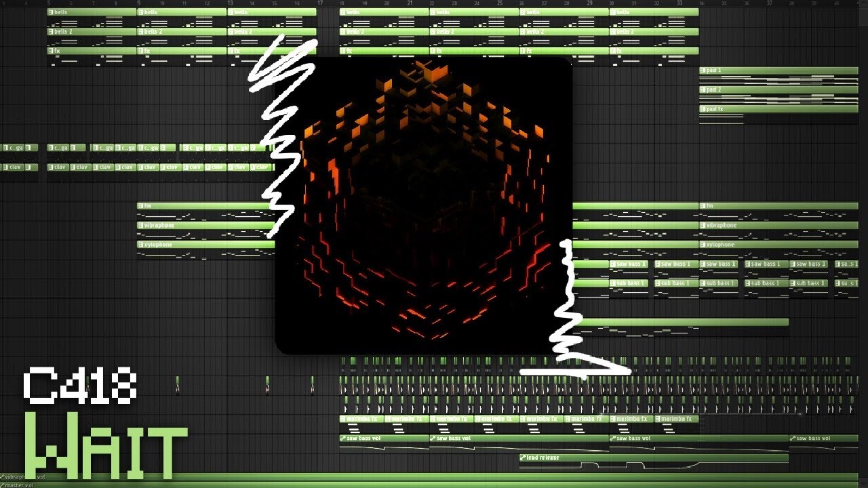868x488 pixels.
Task: Click the saw bass vol icon at bar 30
Action: (613, 439)
